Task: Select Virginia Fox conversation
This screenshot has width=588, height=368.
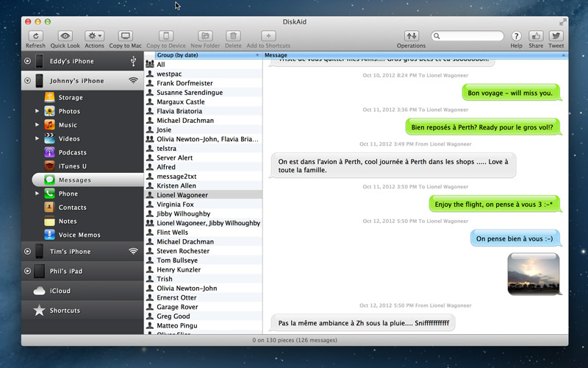Action: [175, 205]
